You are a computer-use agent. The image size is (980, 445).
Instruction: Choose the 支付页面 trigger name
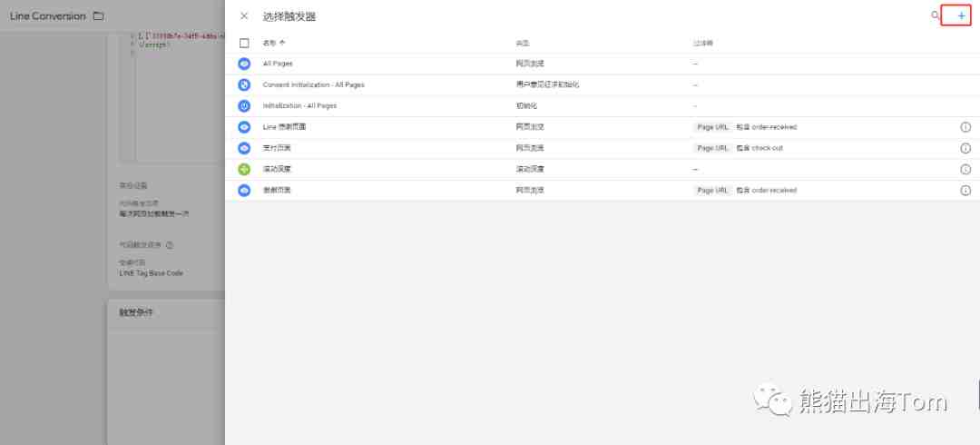click(x=276, y=148)
